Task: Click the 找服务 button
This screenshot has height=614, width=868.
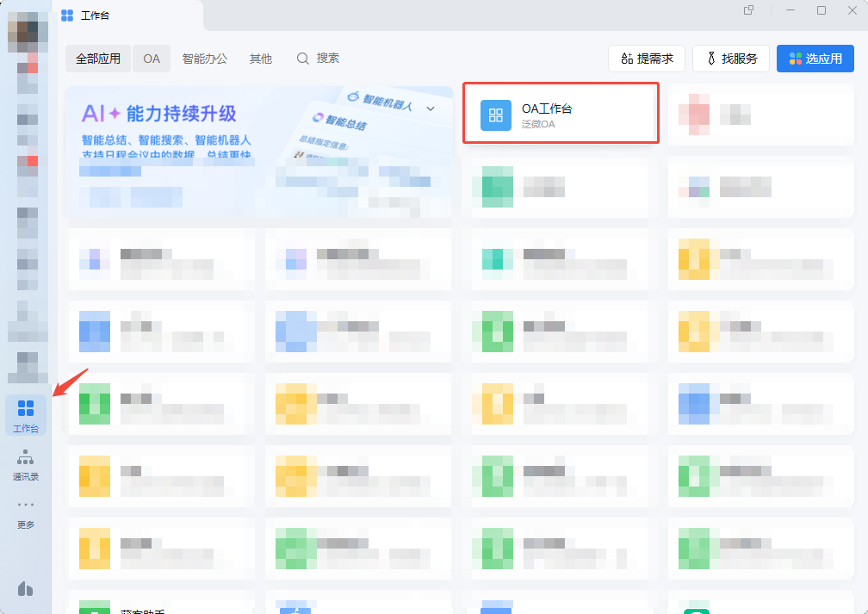Action: [x=731, y=59]
